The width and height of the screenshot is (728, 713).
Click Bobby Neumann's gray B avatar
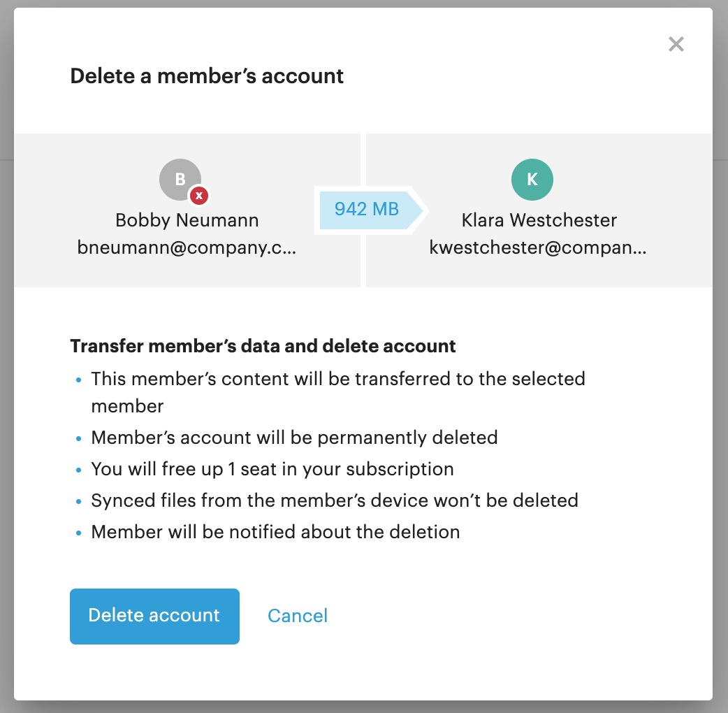[x=180, y=179]
